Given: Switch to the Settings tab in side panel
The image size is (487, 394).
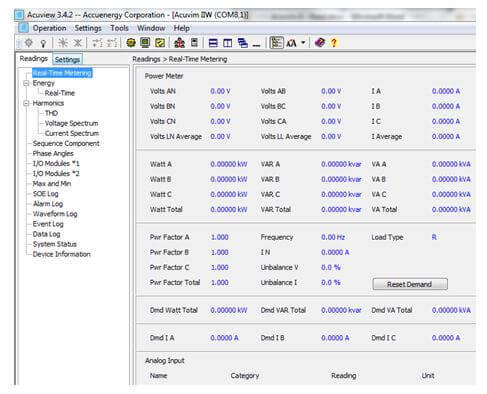Looking at the screenshot, I should point(67,60).
